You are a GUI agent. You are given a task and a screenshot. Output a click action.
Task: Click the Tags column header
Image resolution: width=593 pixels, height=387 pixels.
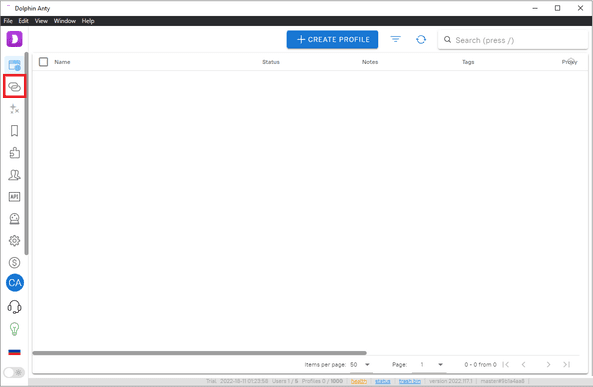pyautogui.click(x=468, y=62)
